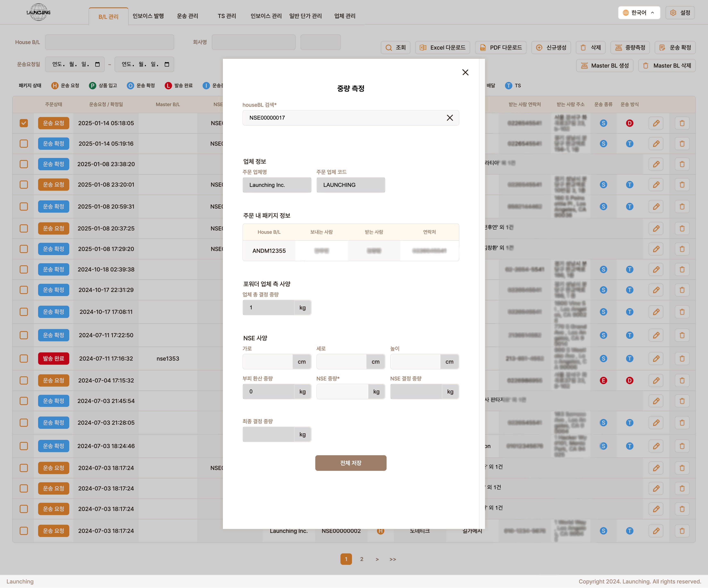708x588 pixels.
Task: Open the end date calendar picker
Action: point(167,64)
